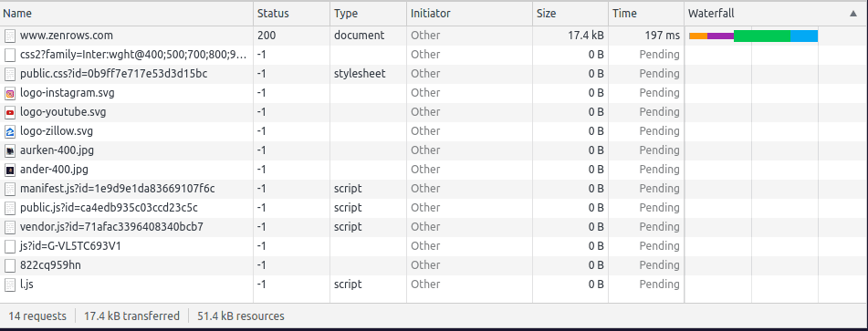Click the script file icon beside vendor.js
The width and height of the screenshot is (868, 331).
coord(10,227)
